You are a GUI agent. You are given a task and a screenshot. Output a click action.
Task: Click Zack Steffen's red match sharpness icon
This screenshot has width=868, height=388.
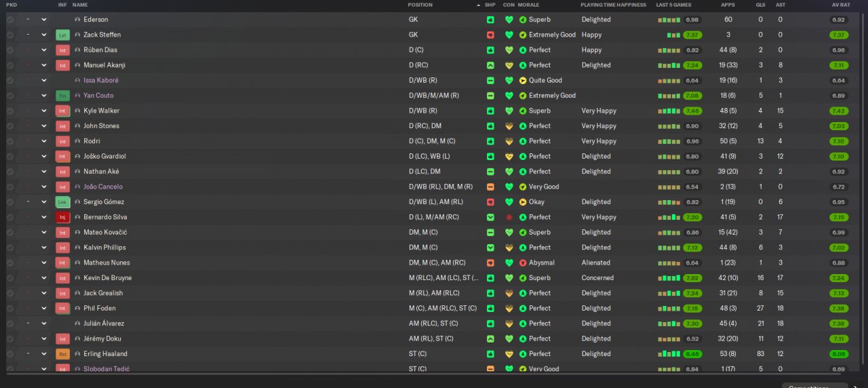coord(490,35)
